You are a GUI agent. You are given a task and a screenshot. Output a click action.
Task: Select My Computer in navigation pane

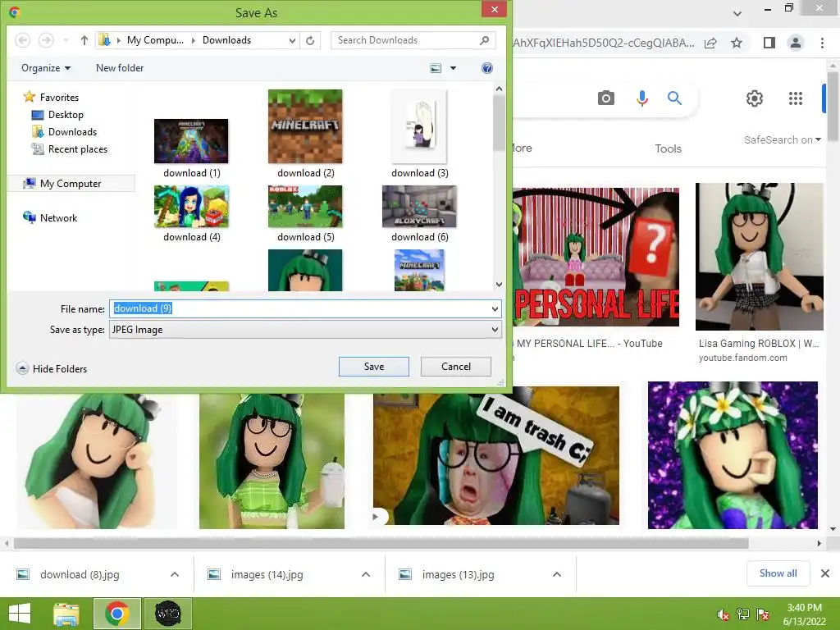click(x=71, y=183)
